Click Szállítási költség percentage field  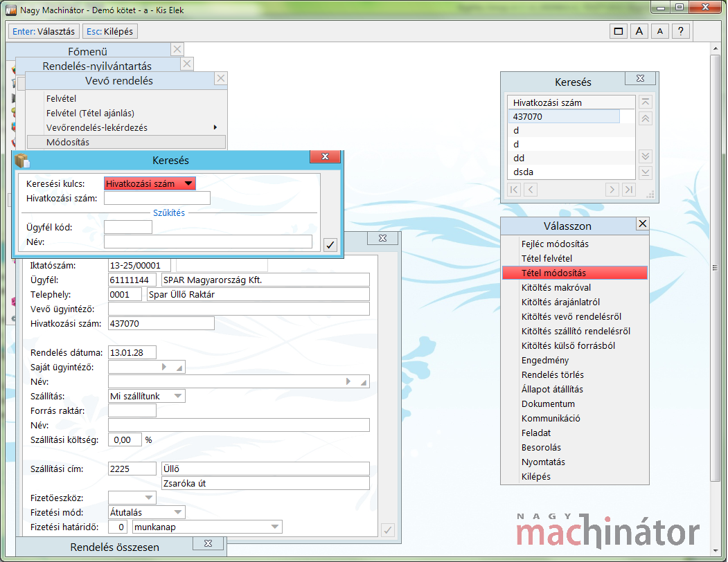coord(125,439)
